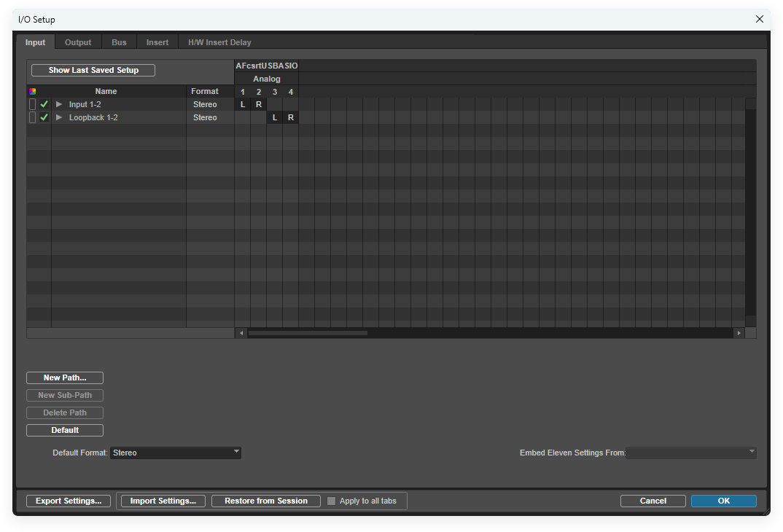Click Export Settings button
783x532 pixels.
click(x=69, y=501)
